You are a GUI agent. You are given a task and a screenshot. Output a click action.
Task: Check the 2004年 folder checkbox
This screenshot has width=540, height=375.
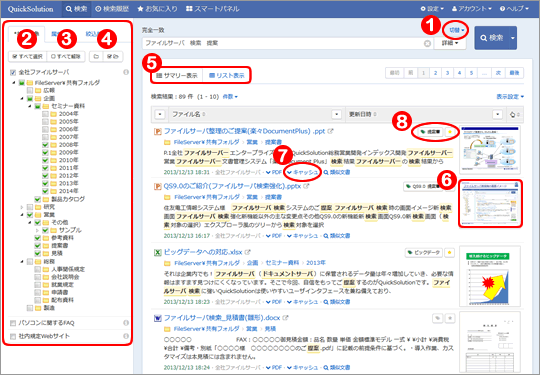tap(45, 114)
